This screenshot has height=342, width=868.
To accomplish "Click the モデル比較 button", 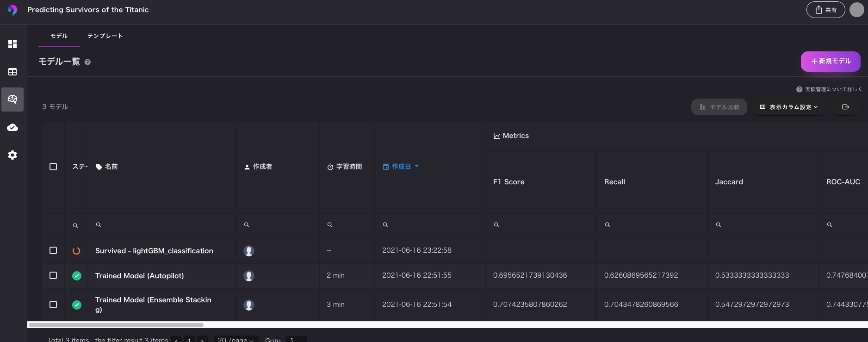I will pyautogui.click(x=719, y=107).
